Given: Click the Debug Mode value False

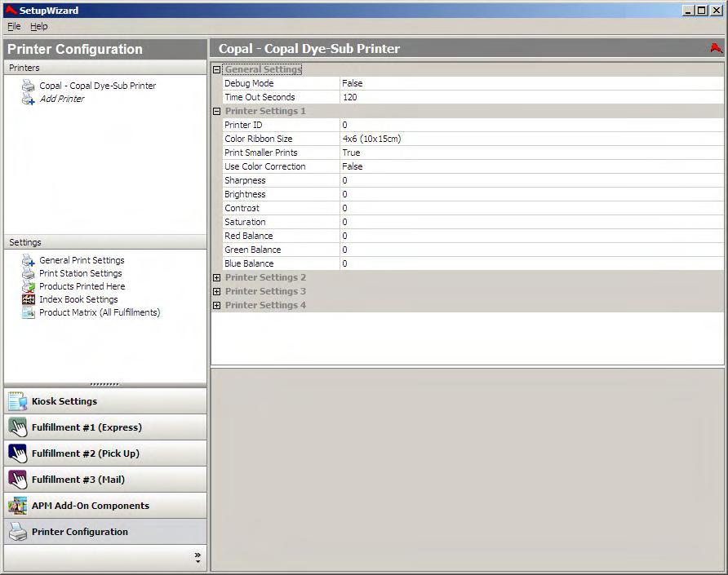Looking at the screenshot, I should pyautogui.click(x=531, y=83).
